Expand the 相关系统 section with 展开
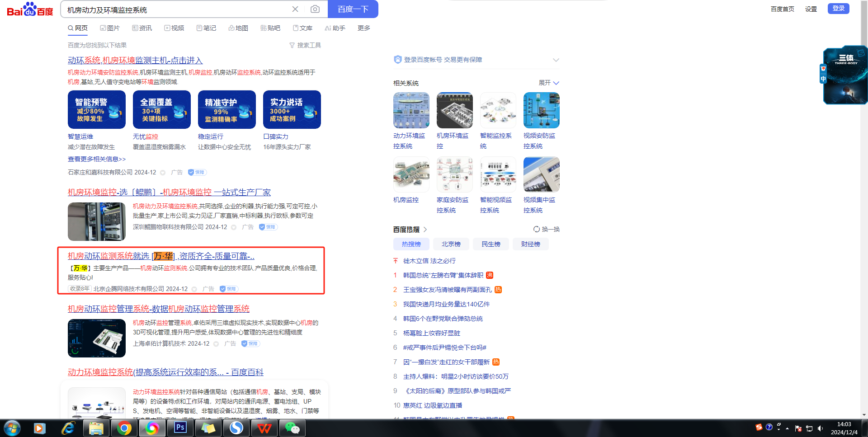 [x=549, y=83]
